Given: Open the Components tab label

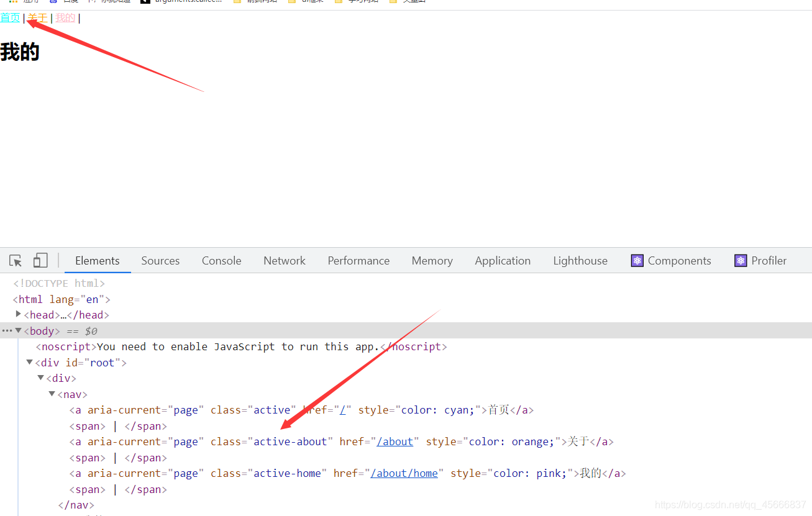Looking at the screenshot, I should [679, 261].
